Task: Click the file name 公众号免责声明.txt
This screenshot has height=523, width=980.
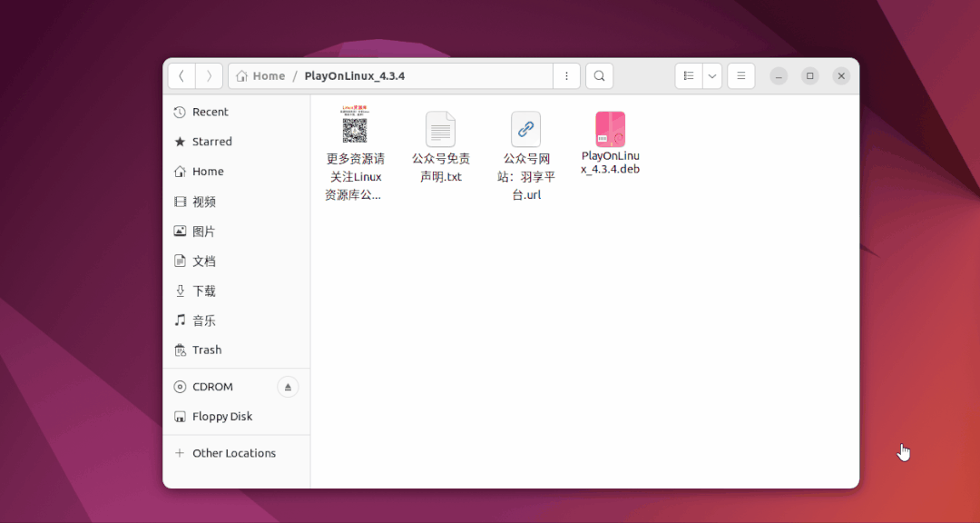Action: [x=441, y=168]
